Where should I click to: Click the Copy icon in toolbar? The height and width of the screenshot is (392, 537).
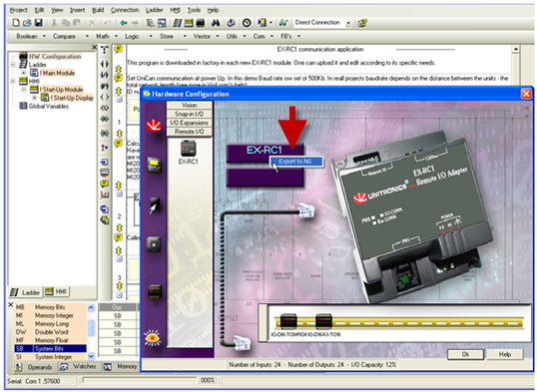[66, 23]
